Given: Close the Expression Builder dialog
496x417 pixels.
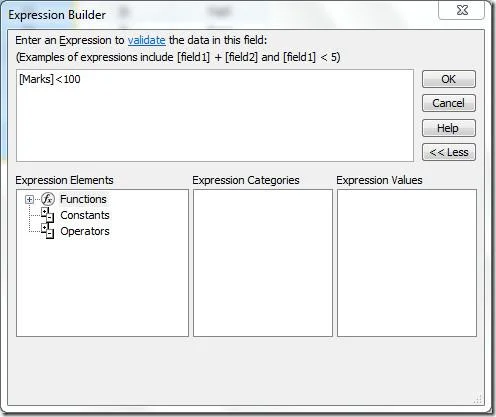Looking at the screenshot, I should tap(462, 10).
